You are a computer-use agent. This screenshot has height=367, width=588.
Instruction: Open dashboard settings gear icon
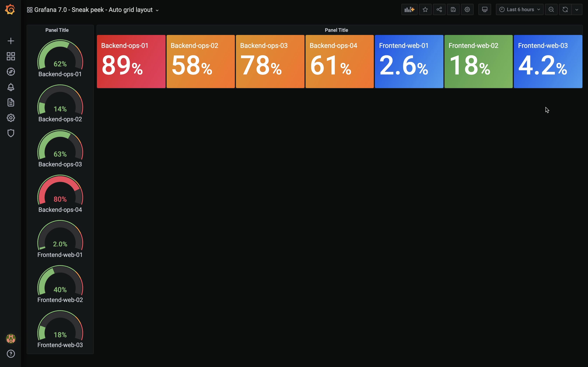[467, 9]
